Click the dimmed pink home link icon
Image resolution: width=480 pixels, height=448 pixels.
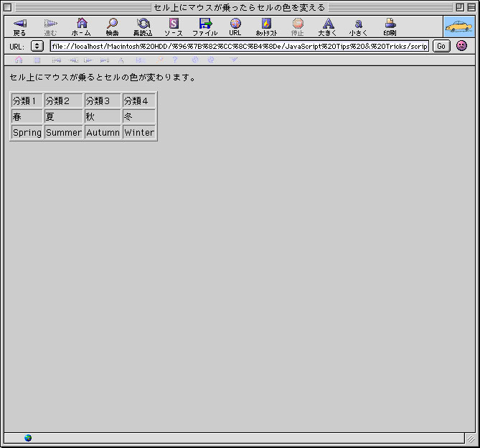[x=19, y=60]
